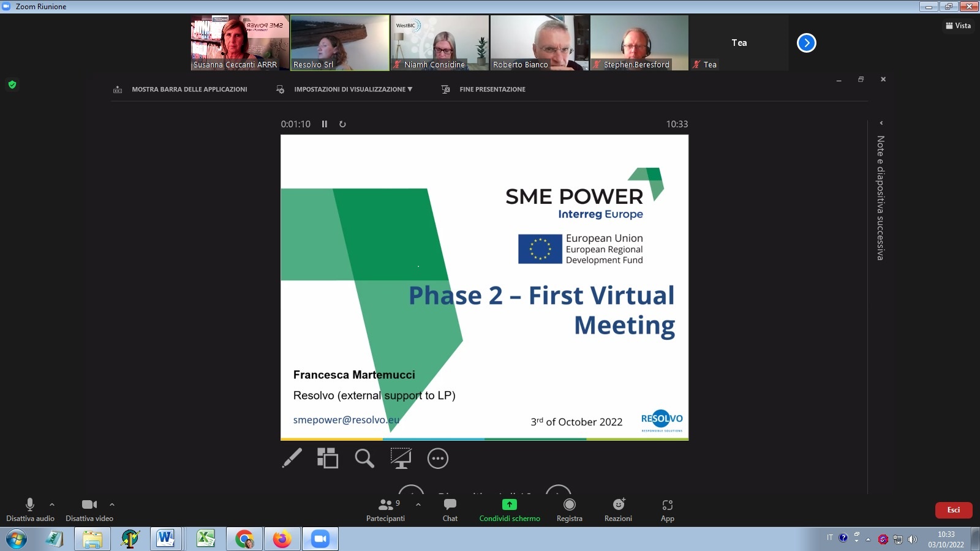Open the notepad app in taskbar
Screen dimensions: 980x551
(55, 539)
